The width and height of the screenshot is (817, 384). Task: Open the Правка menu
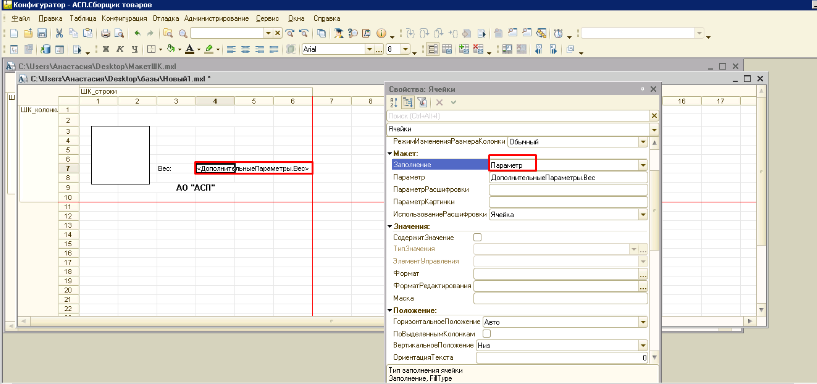point(50,18)
